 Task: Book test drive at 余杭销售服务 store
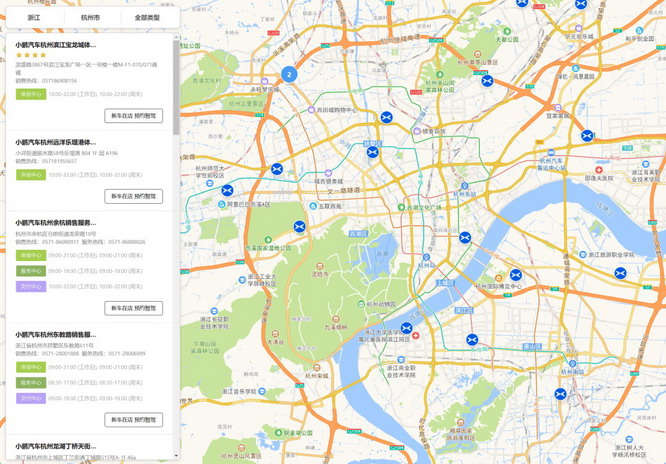pyautogui.click(x=134, y=308)
